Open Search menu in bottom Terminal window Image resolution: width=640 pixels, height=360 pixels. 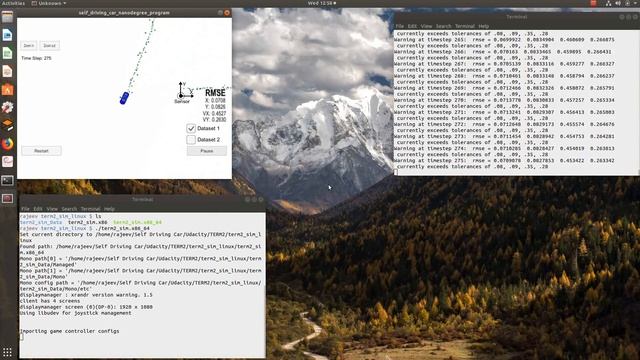[69, 209]
